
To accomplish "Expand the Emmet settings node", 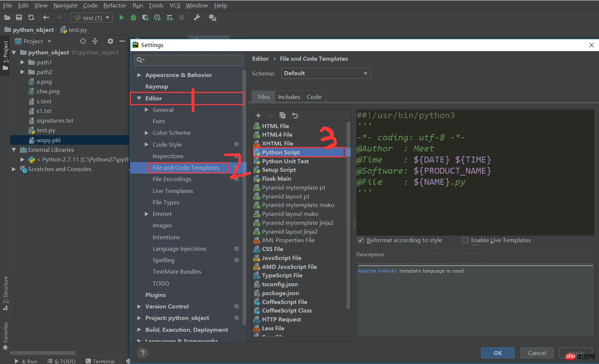I will (146, 214).
